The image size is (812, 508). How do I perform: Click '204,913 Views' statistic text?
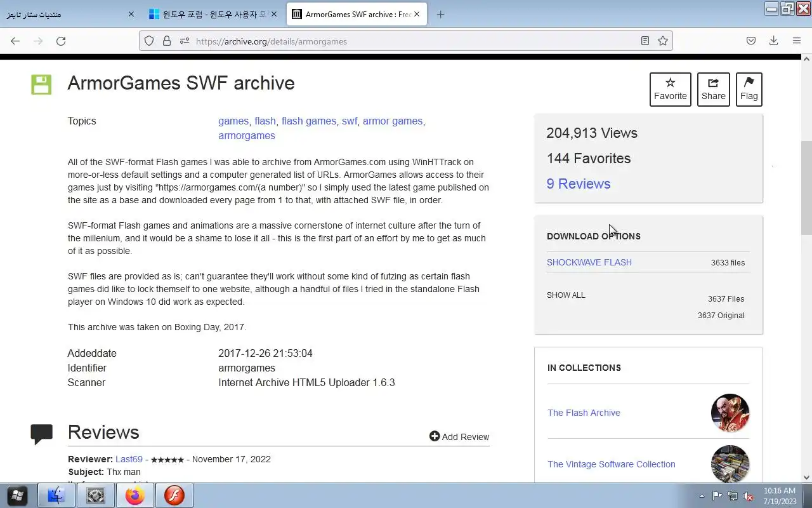[592, 133]
